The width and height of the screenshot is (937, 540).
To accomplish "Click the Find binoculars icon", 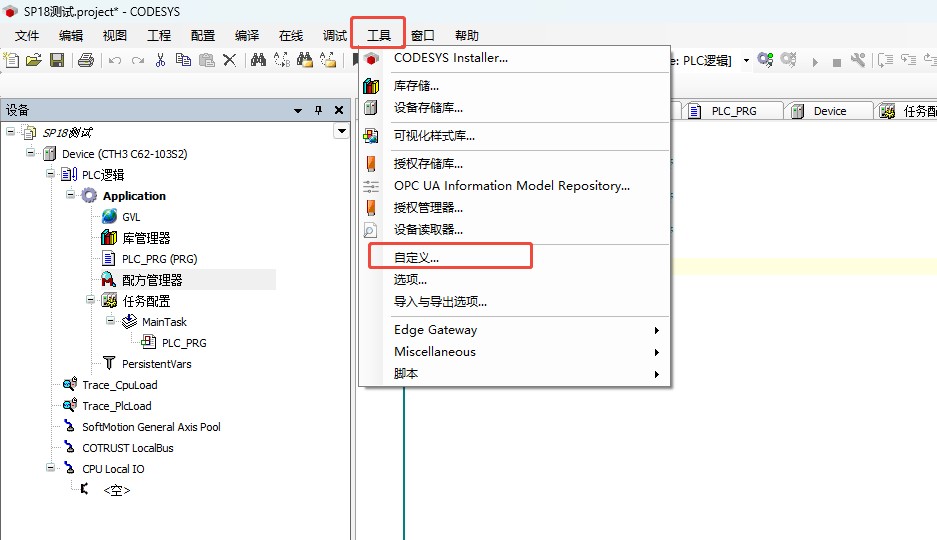I will pyautogui.click(x=258, y=60).
